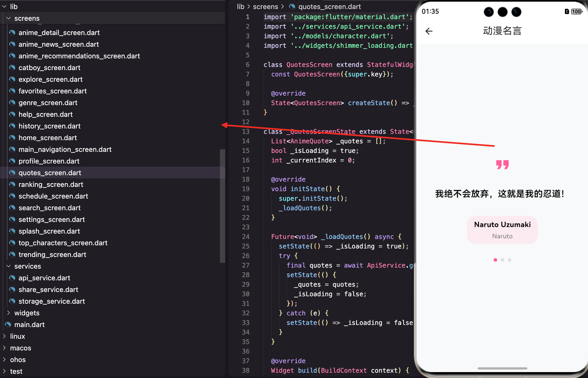588x378 pixels.
Task: Click screens in the breadcrumb path
Action: [265, 6]
